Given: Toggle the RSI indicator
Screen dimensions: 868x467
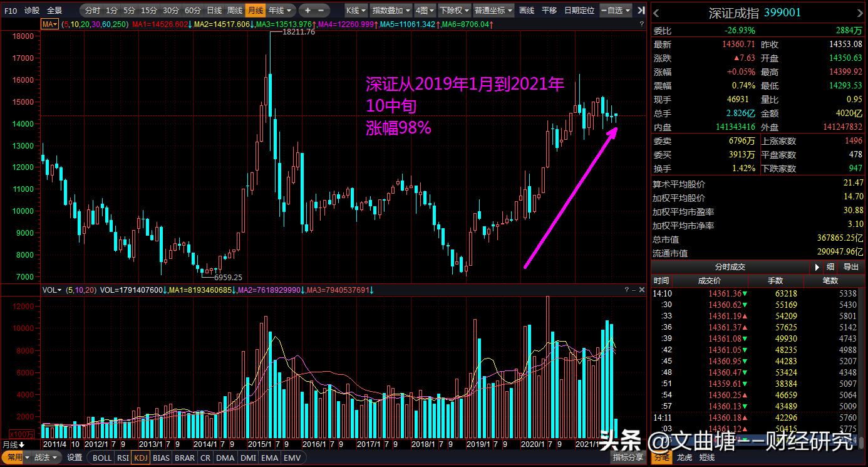Looking at the screenshot, I should tap(122, 458).
